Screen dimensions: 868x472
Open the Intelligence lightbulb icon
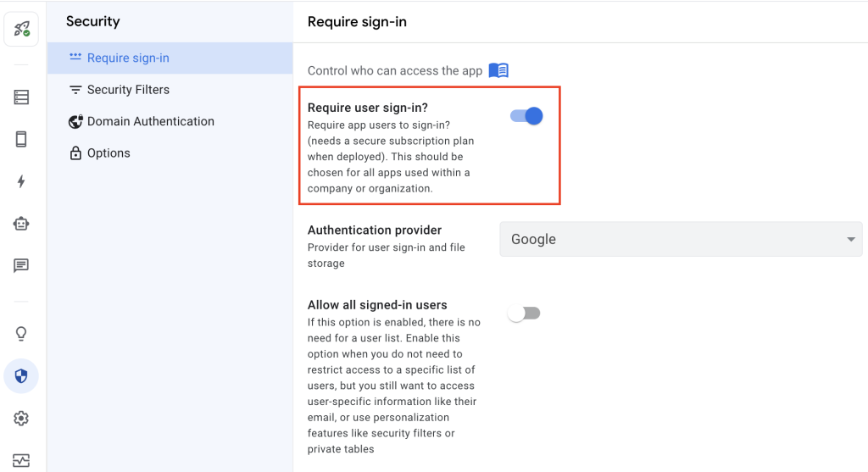tap(21, 334)
